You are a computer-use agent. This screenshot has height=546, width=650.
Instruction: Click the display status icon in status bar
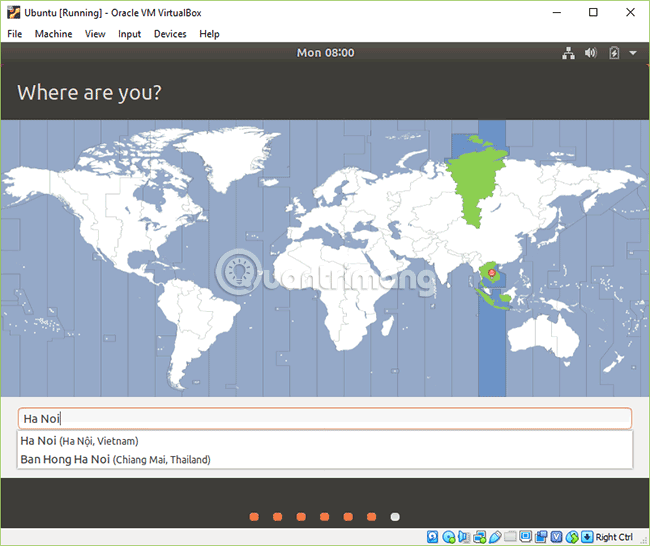pyautogui.click(x=526, y=536)
